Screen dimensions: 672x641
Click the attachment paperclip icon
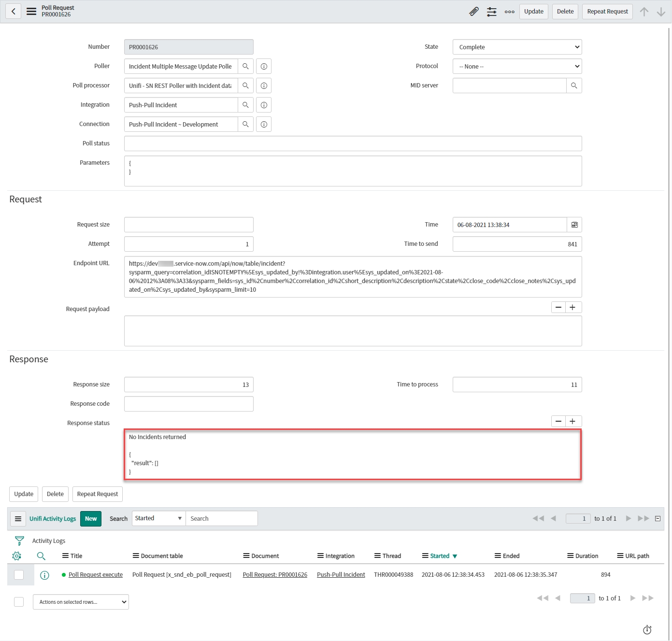(474, 12)
